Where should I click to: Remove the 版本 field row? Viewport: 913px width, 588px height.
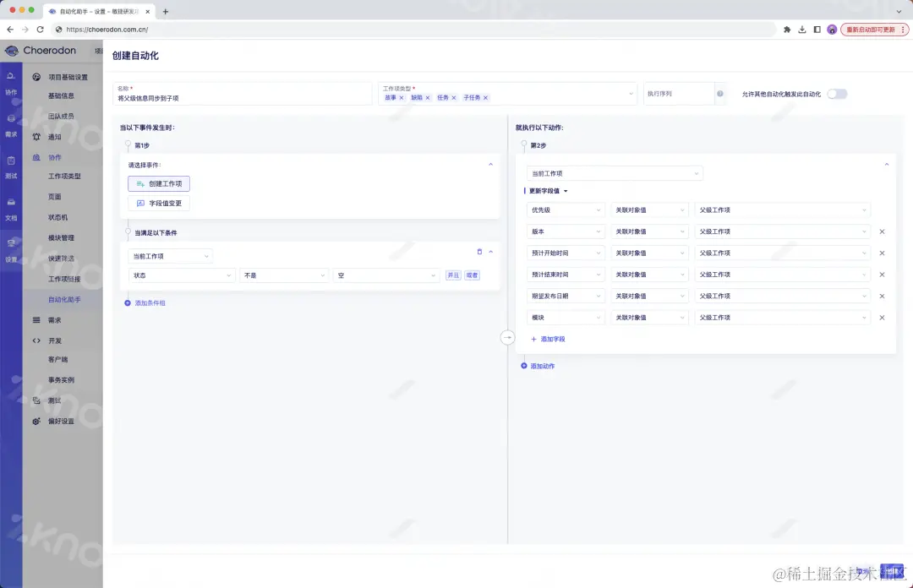coord(882,231)
